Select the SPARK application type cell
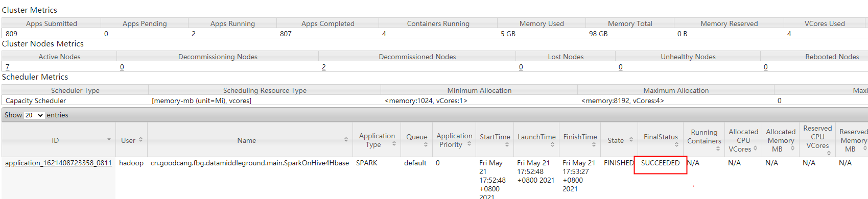Image resolution: width=868 pixels, height=199 pixels. (367, 163)
